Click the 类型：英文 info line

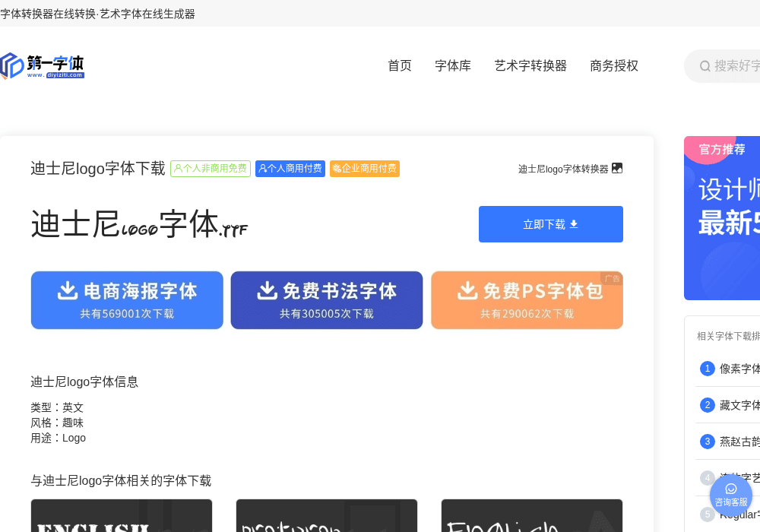(x=57, y=407)
